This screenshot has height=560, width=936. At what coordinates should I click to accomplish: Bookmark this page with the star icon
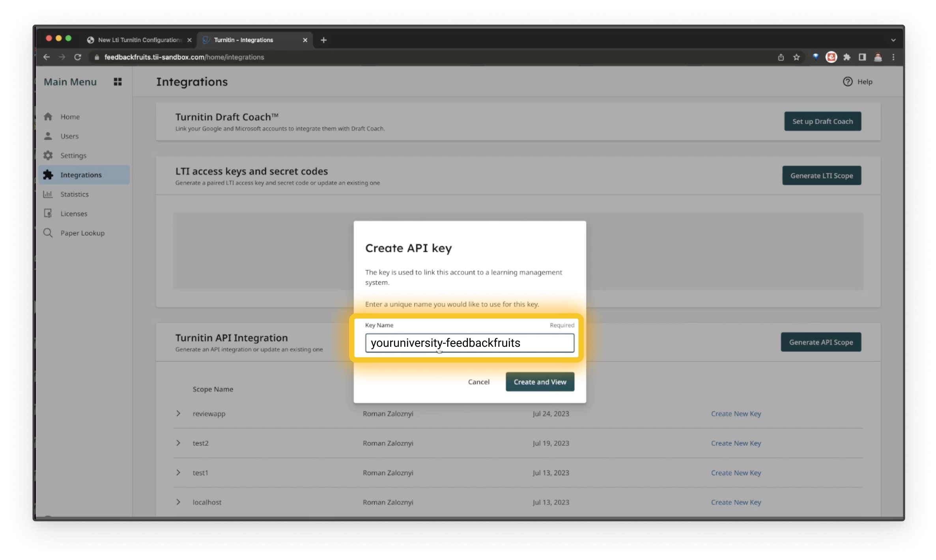pyautogui.click(x=796, y=57)
